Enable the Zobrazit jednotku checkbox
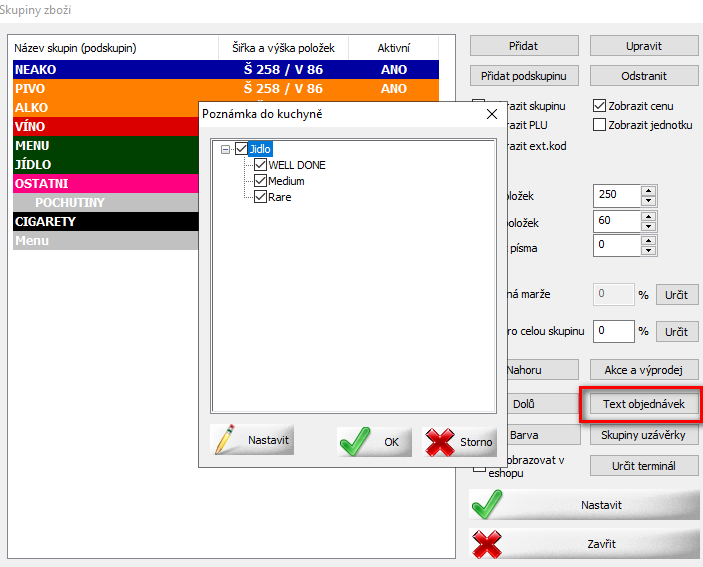Screen dimensions: 703x567 pos(600,125)
